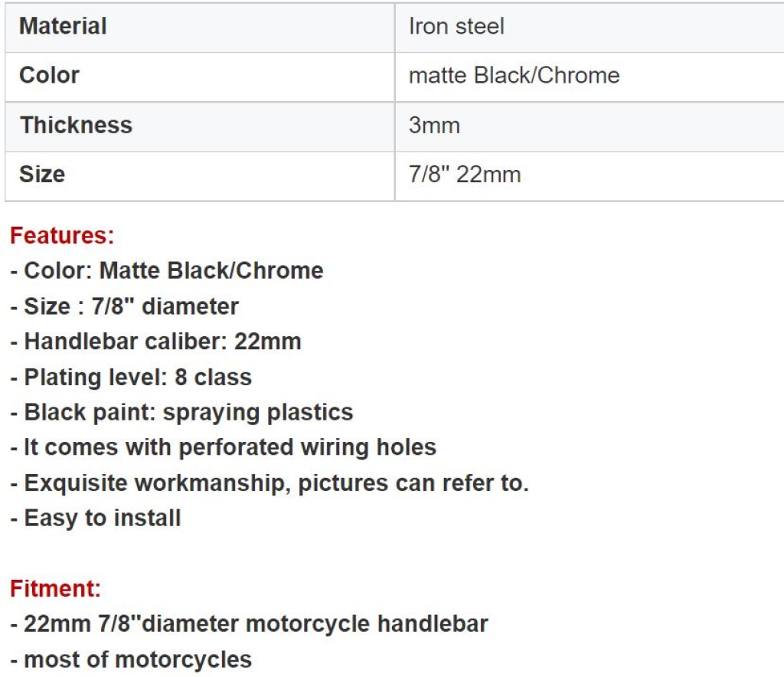784x677 pixels.
Task: Click the Size row label
Action: [200, 176]
